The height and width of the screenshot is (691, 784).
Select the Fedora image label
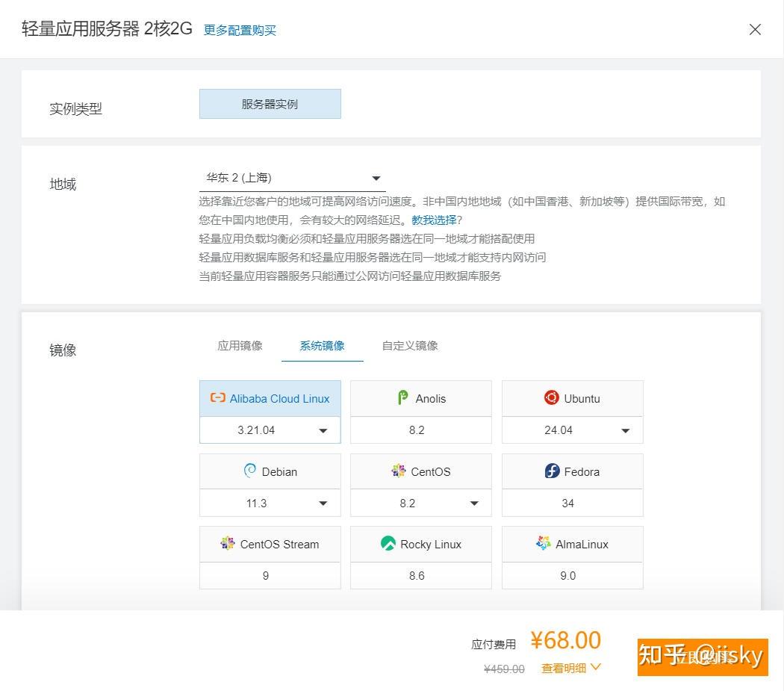click(582, 472)
